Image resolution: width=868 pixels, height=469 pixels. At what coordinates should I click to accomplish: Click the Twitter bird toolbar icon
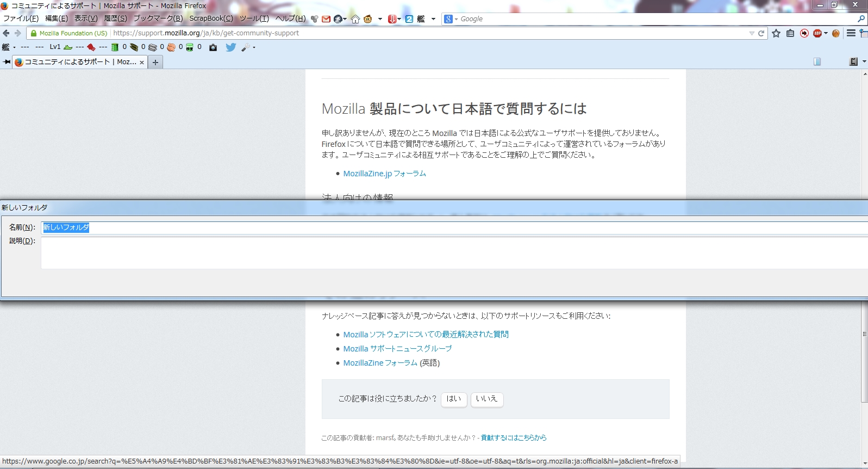(x=230, y=47)
